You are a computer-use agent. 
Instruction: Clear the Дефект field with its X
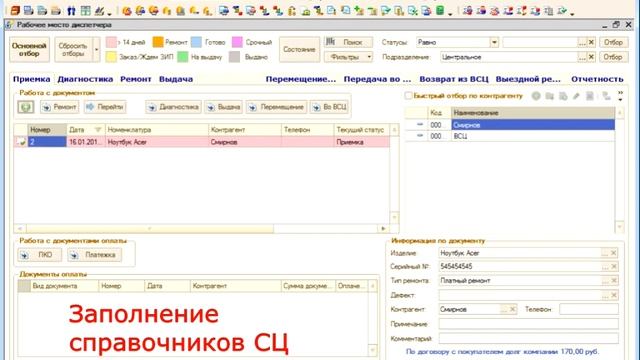(613, 295)
